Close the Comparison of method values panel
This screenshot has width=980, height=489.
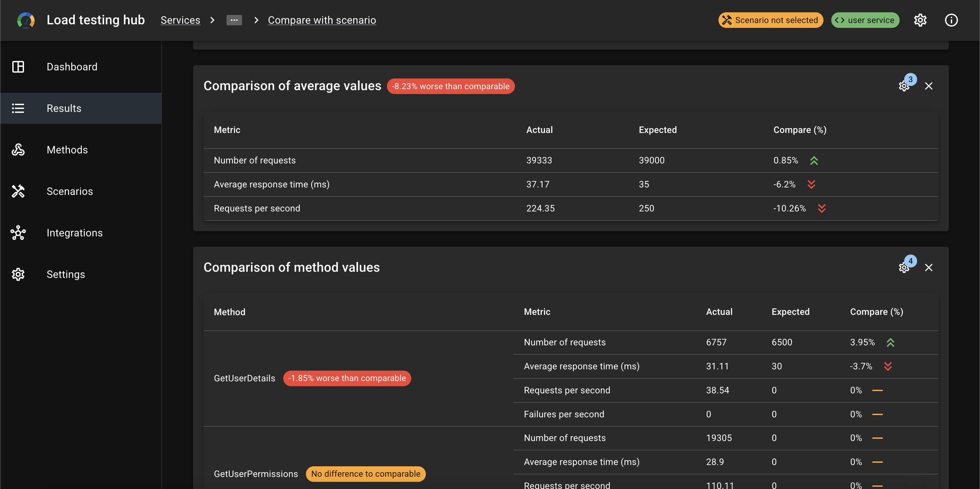point(929,268)
